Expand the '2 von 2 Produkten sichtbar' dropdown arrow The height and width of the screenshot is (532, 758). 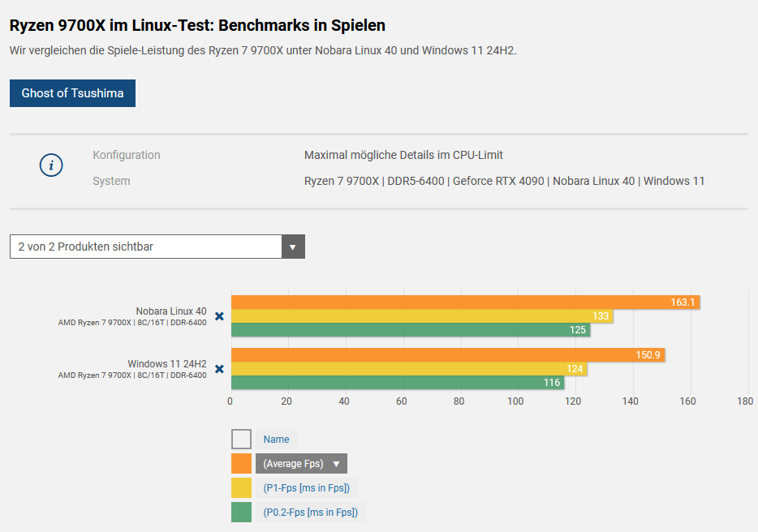[293, 247]
